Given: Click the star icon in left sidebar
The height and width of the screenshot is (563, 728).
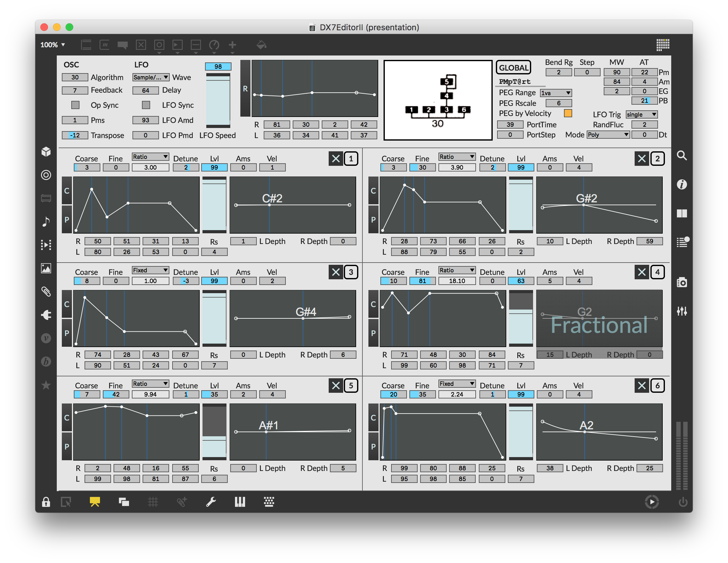Looking at the screenshot, I should coord(46,385).
